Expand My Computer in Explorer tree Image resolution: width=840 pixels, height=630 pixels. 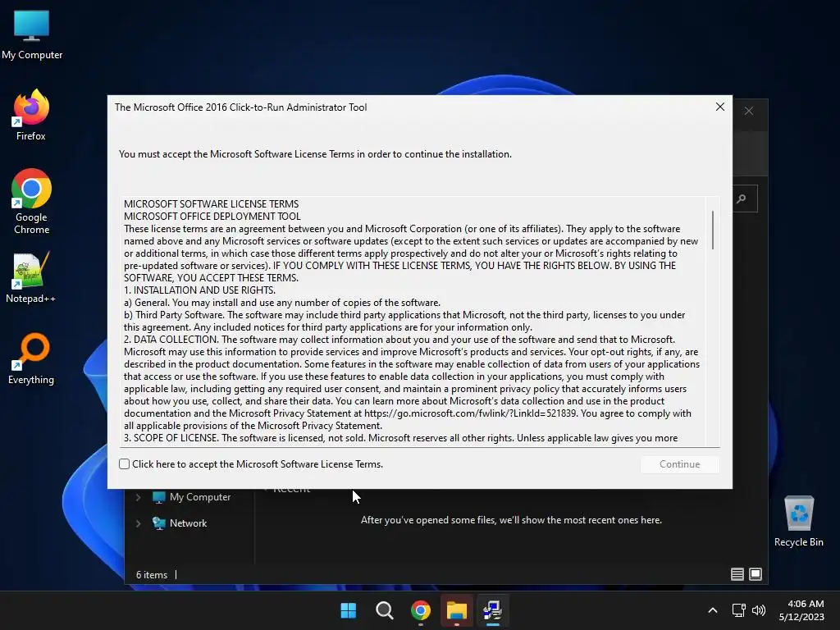pos(138,497)
